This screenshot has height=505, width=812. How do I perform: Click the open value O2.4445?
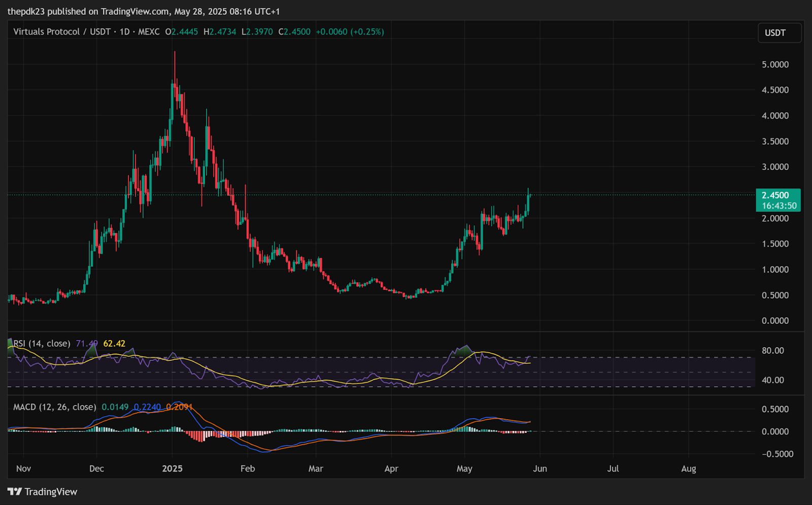coord(181,31)
